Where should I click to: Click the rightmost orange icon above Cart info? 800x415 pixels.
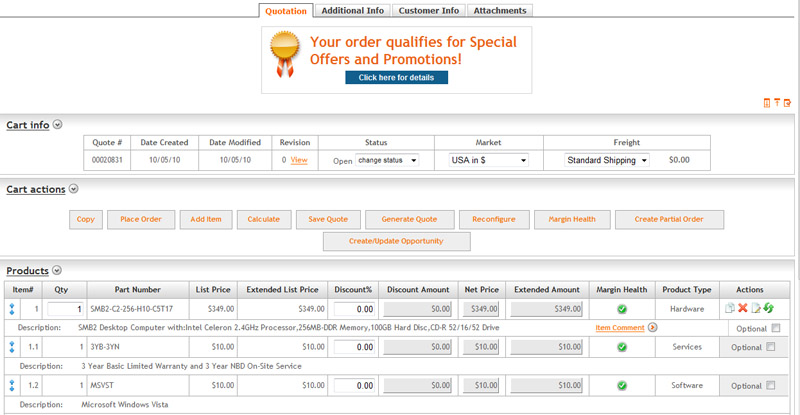pos(788,103)
